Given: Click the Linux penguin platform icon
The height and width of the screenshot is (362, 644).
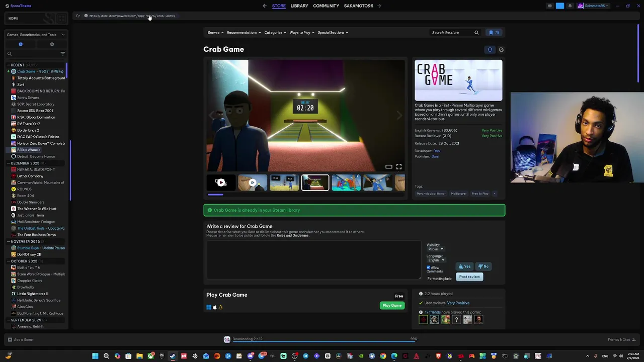Looking at the screenshot, I should [x=220, y=307].
